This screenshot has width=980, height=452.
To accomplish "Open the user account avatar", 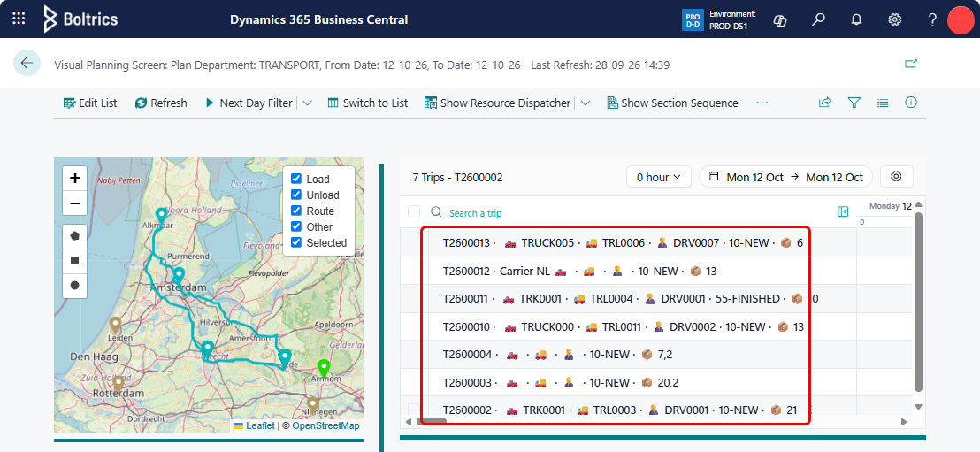I will [x=961, y=19].
